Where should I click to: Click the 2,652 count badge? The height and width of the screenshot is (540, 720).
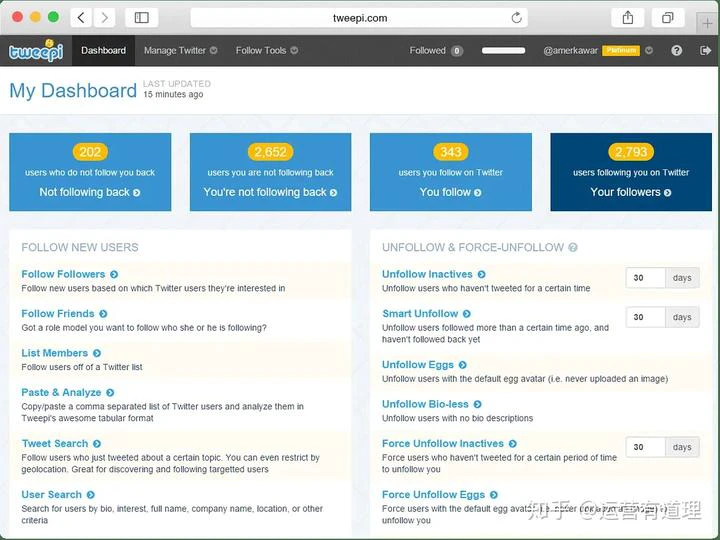(270, 152)
